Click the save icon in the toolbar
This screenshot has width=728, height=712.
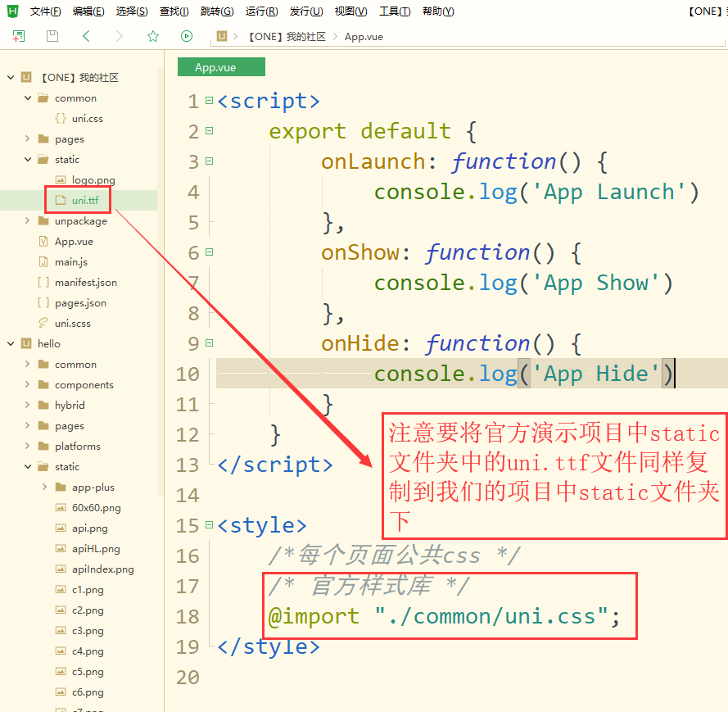tap(52, 36)
